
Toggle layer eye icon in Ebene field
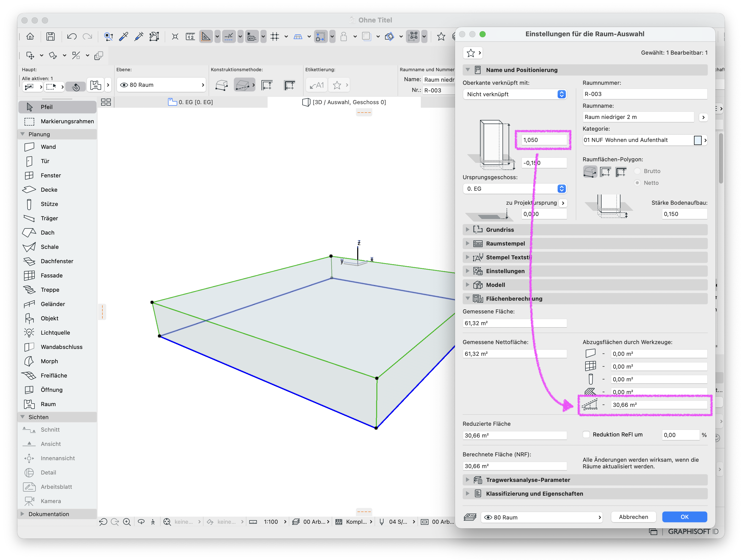124,85
